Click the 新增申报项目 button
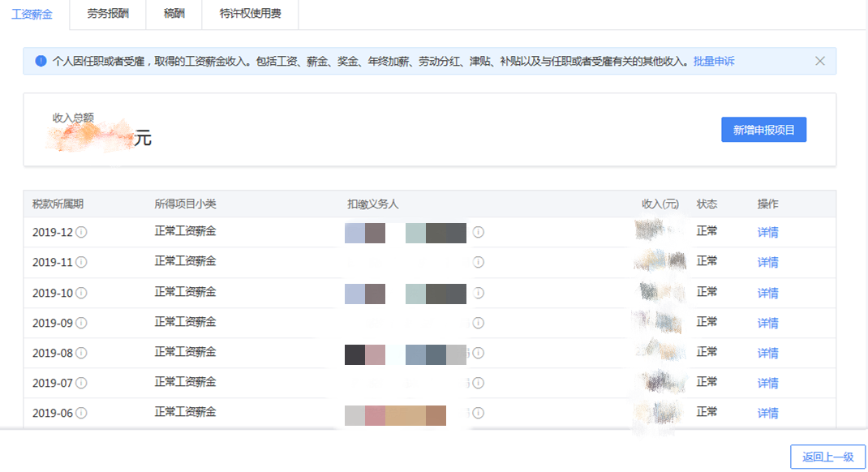 pyautogui.click(x=763, y=129)
